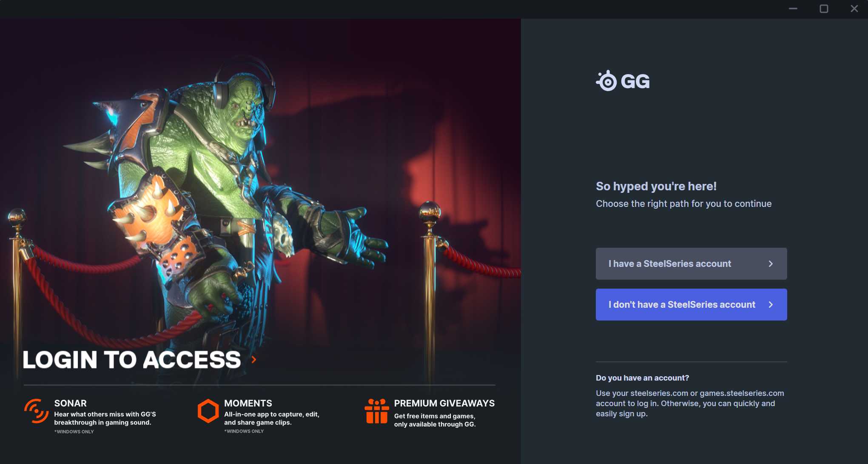Click the Sonar radar icon
The height and width of the screenshot is (464, 868).
coord(36,411)
